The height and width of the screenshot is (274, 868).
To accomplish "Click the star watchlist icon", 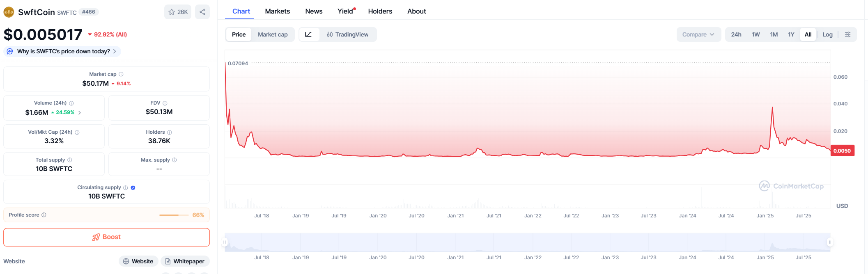I will click(x=172, y=12).
